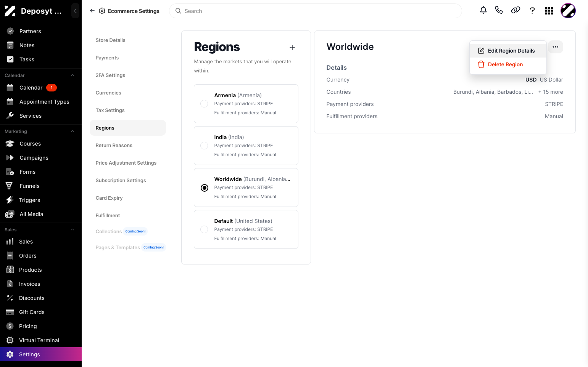
Task: Click the 'Burundi, Albania, Barbados' countries value
Action: point(493,92)
